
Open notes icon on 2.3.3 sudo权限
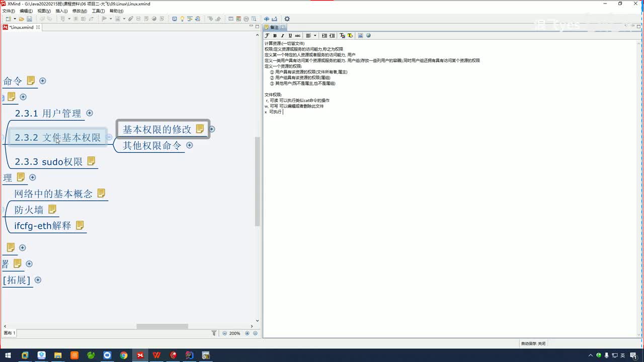click(91, 161)
